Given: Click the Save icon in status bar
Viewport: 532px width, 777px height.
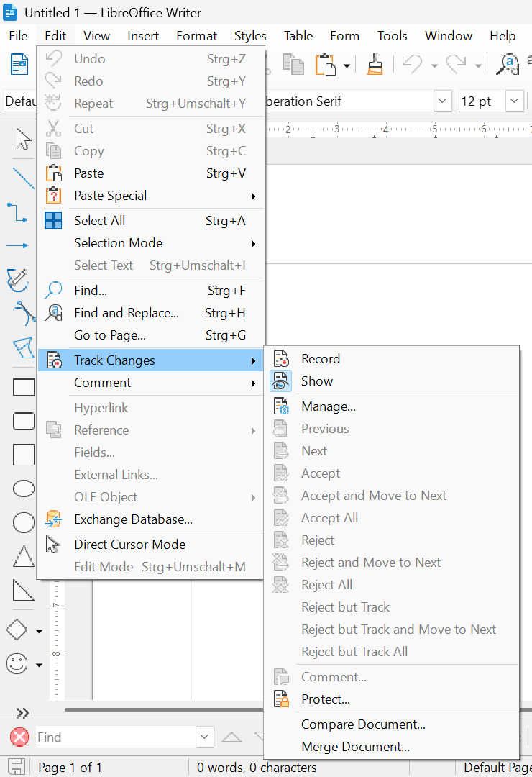Looking at the screenshot, I should tap(16, 767).
